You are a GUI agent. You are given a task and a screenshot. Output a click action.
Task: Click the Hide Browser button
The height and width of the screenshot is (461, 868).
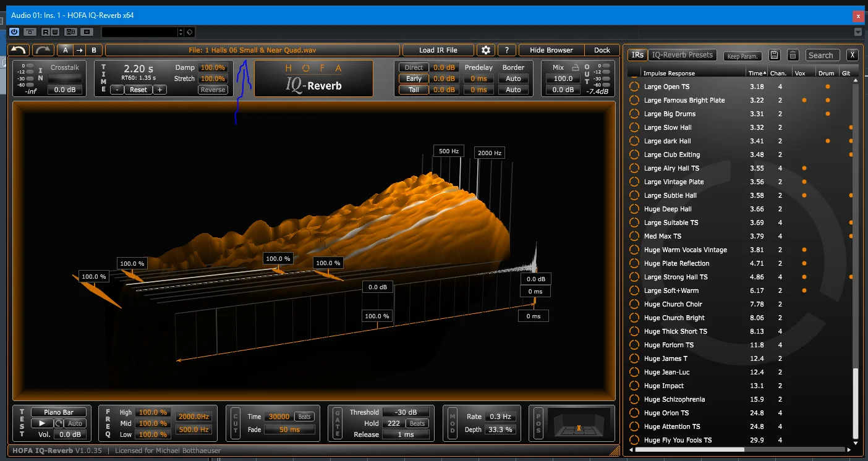coord(551,50)
